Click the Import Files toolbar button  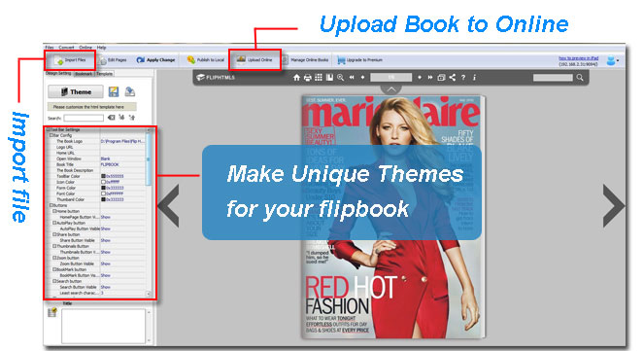pyautogui.click(x=70, y=60)
